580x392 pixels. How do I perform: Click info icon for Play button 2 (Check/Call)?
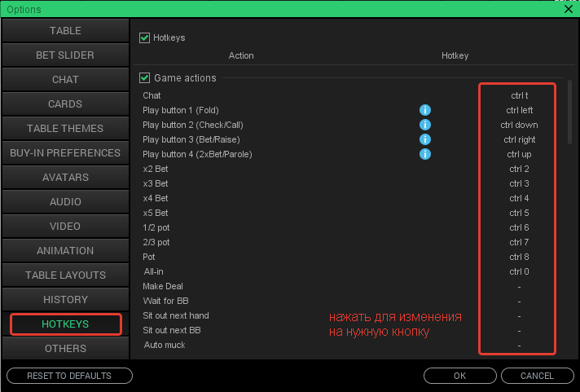(424, 125)
